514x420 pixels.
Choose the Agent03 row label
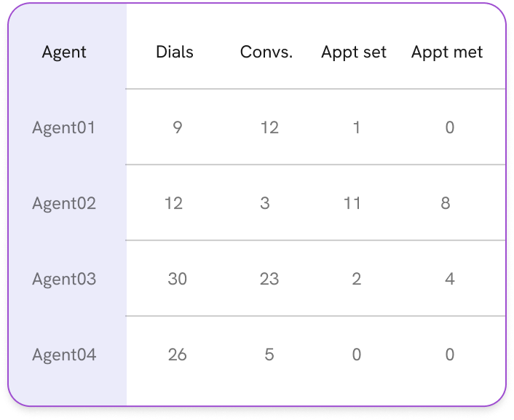(64, 280)
